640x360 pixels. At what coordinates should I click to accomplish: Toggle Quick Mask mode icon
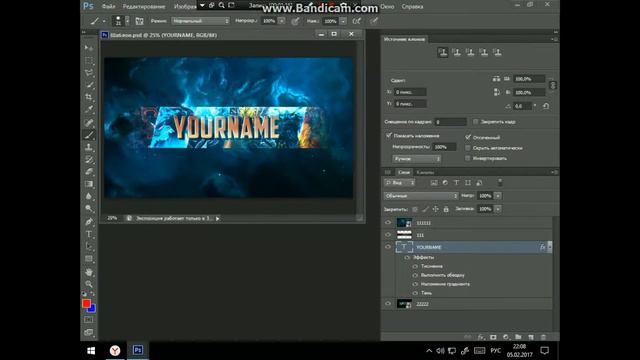tap(89, 320)
